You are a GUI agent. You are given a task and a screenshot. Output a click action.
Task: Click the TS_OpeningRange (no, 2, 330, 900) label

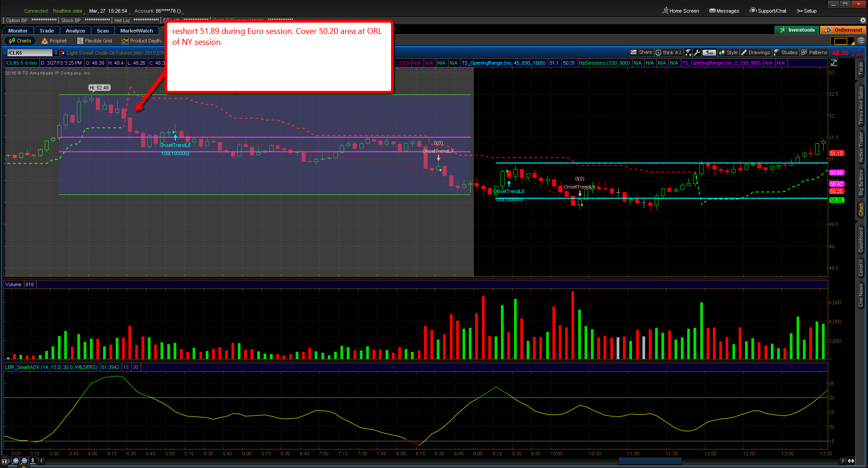tap(721, 63)
